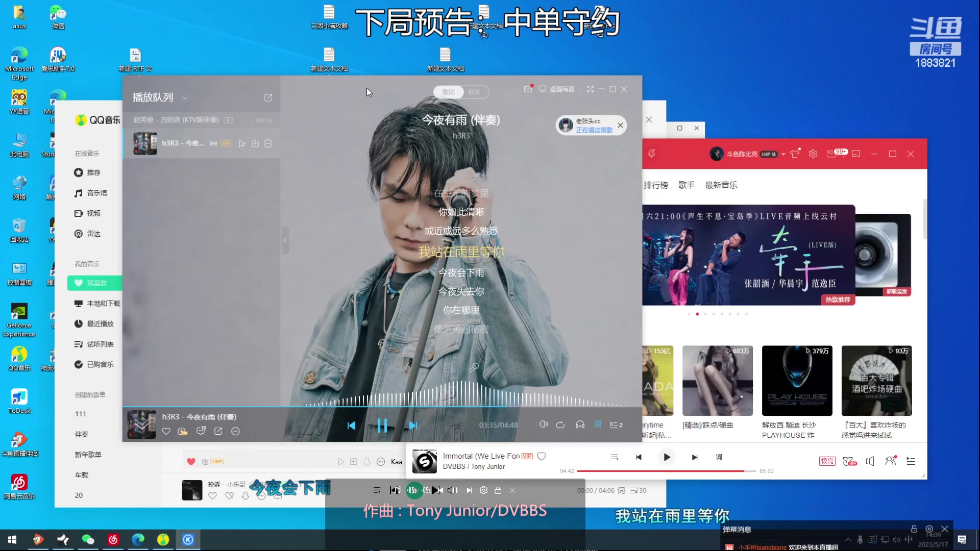This screenshot has width=980, height=551.
Task: Collapse queue panel with side arrow
Action: pyautogui.click(x=285, y=240)
